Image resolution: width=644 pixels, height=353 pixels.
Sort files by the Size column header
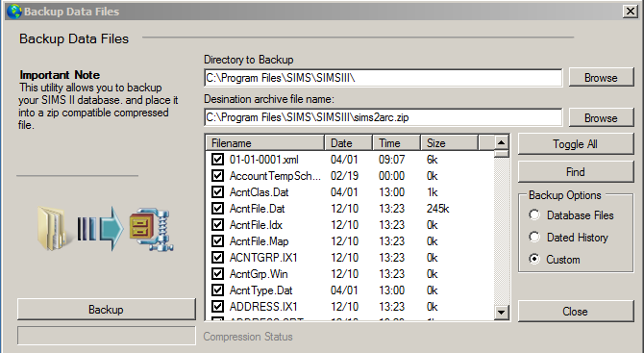click(449, 143)
